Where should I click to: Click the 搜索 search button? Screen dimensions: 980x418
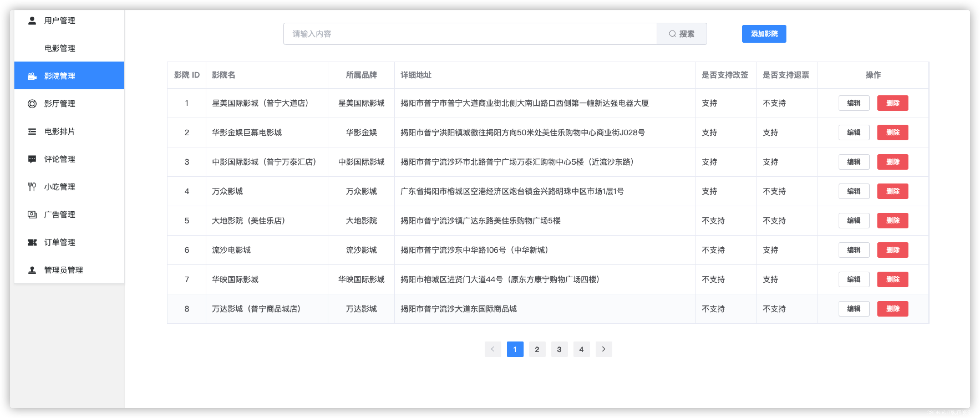coord(682,34)
